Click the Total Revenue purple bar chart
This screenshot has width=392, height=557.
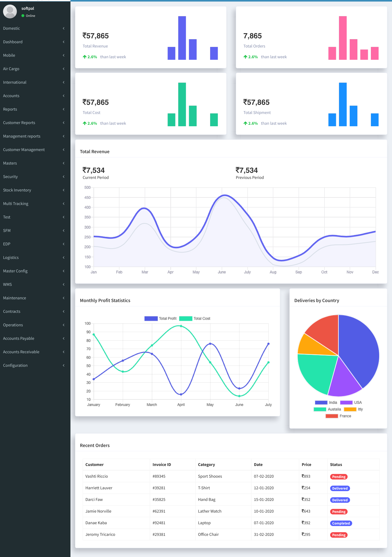point(193,38)
